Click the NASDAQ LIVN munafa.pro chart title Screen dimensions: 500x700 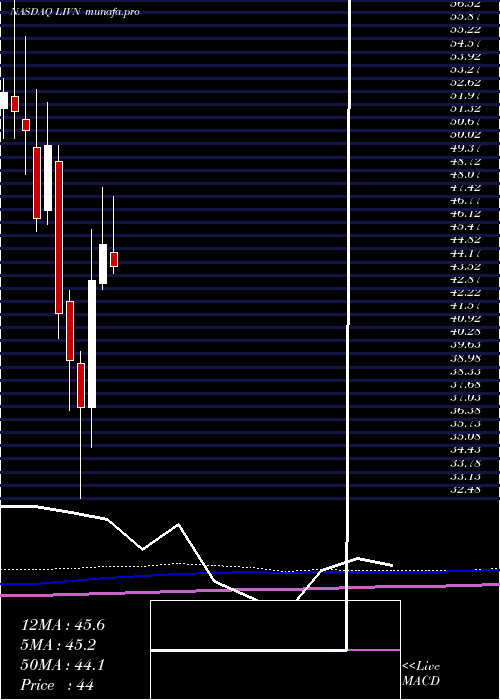[x=75, y=12]
